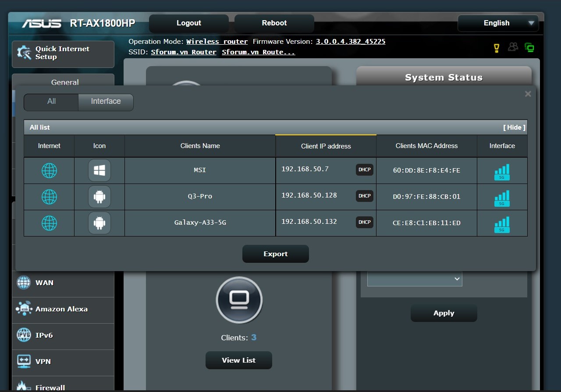Click the [Hide] link in All list

click(x=514, y=127)
